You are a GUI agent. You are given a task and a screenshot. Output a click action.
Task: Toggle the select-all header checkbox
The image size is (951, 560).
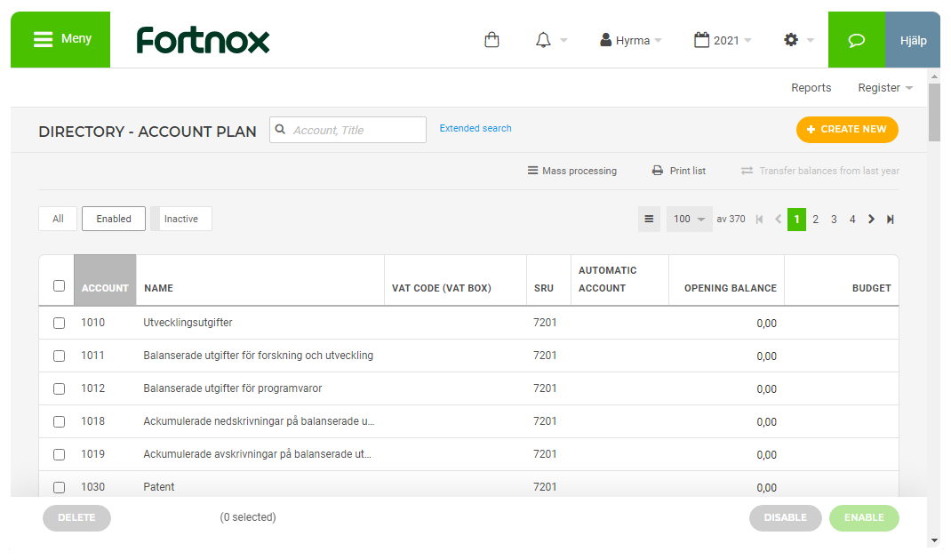[x=59, y=285]
